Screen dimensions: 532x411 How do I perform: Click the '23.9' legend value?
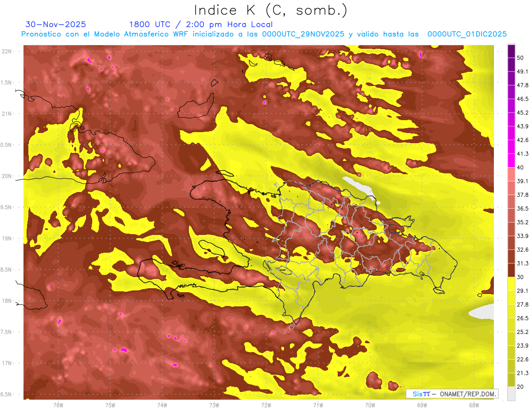(523, 346)
